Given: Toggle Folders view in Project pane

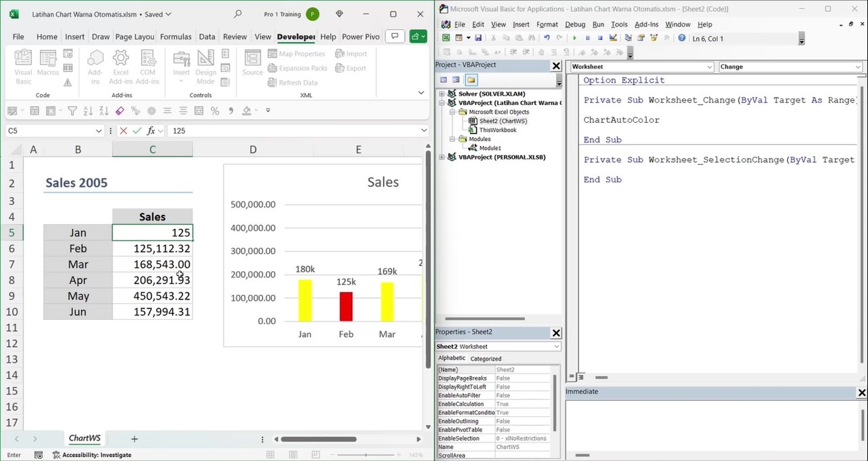Looking at the screenshot, I should (x=471, y=80).
